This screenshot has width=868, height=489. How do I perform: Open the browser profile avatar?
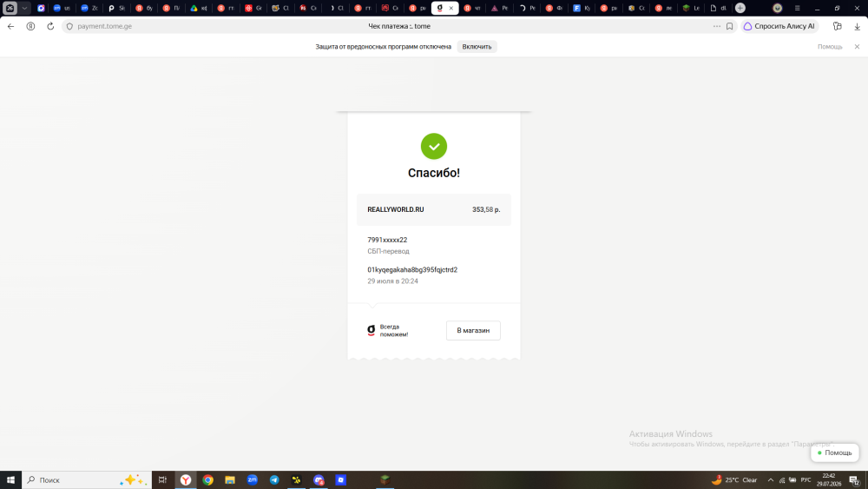777,8
